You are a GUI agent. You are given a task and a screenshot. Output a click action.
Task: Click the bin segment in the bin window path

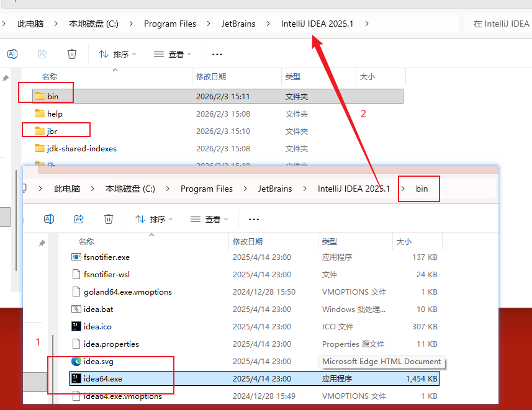[x=422, y=189]
